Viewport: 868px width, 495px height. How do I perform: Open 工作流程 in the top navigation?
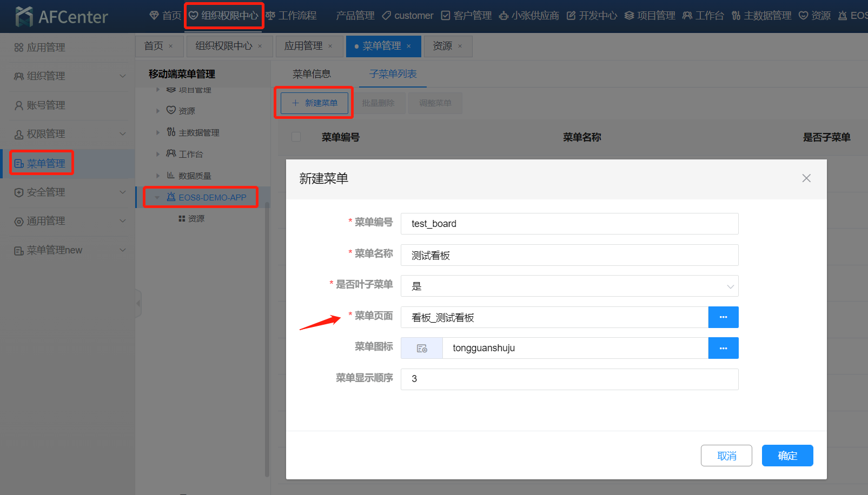[291, 16]
